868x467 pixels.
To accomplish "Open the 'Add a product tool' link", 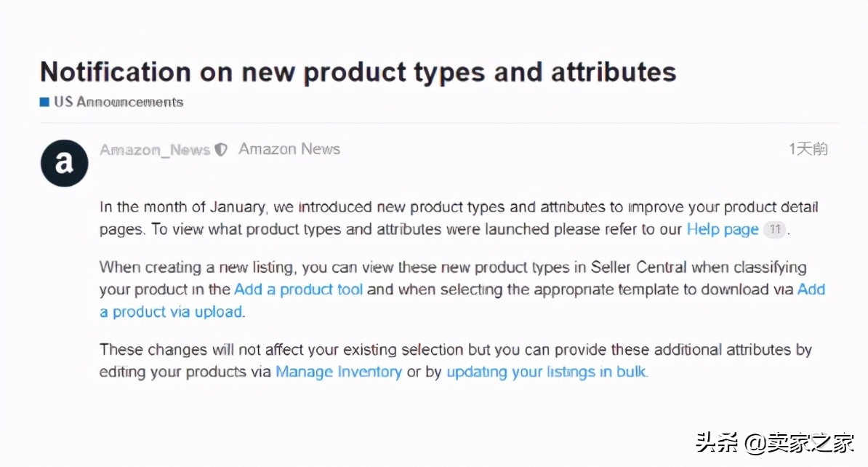I will (298, 290).
